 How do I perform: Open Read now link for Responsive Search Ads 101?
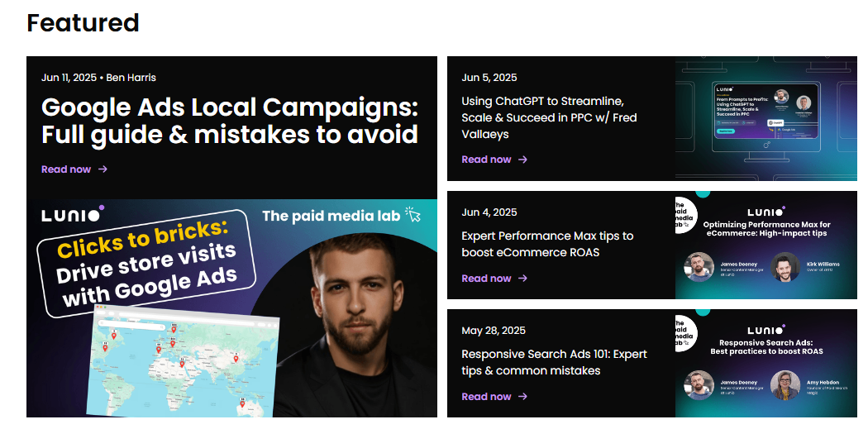tap(486, 397)
